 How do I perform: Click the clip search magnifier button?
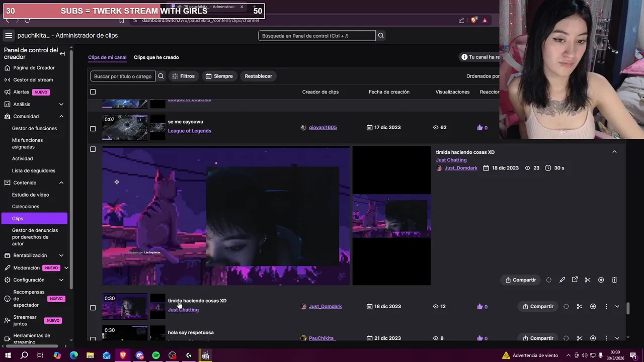tap(161, 76)
